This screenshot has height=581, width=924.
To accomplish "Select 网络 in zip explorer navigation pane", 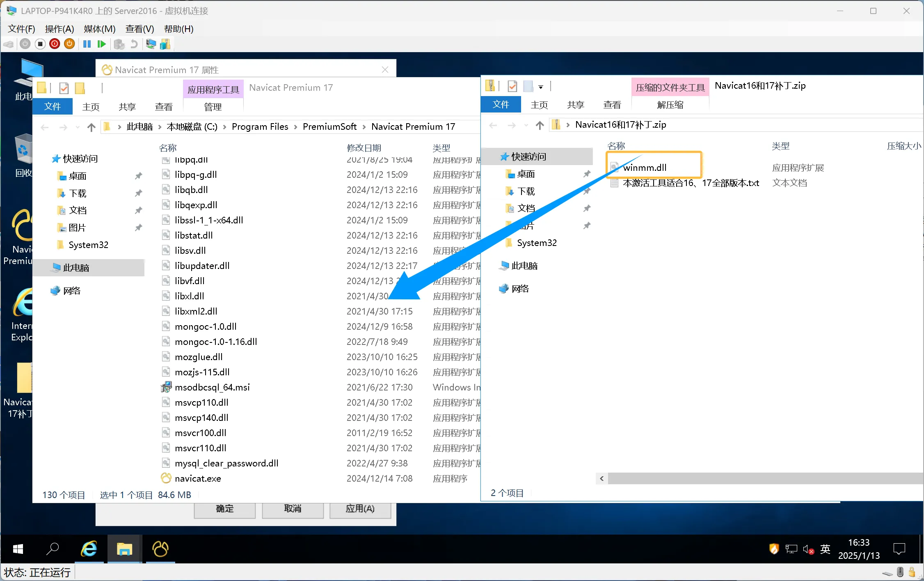I will pos(520,289).
